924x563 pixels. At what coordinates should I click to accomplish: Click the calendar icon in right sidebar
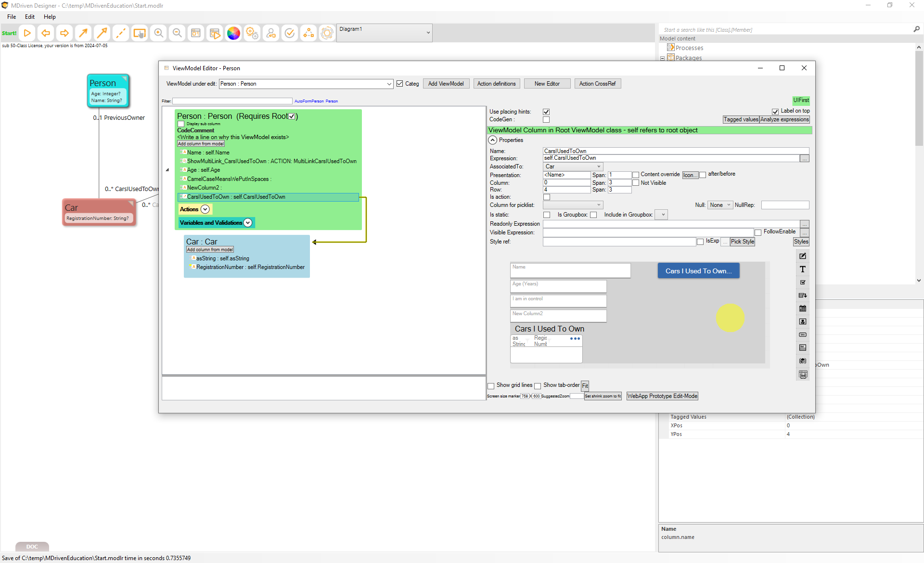[x=803, y=308]
